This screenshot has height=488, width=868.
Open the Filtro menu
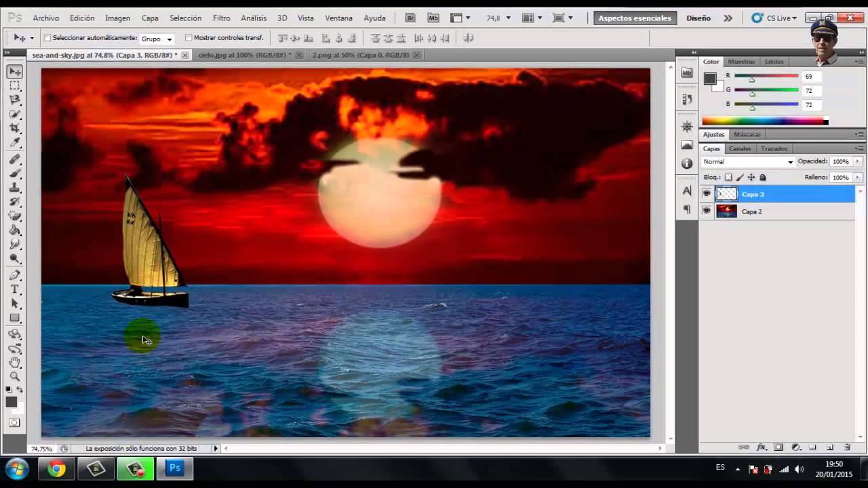tap(222, 18)
